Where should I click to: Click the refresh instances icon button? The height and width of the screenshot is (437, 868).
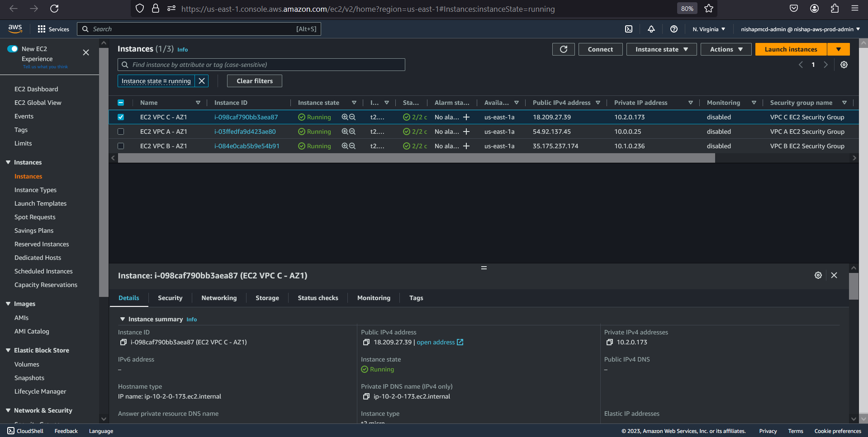[x=563, y=49]
